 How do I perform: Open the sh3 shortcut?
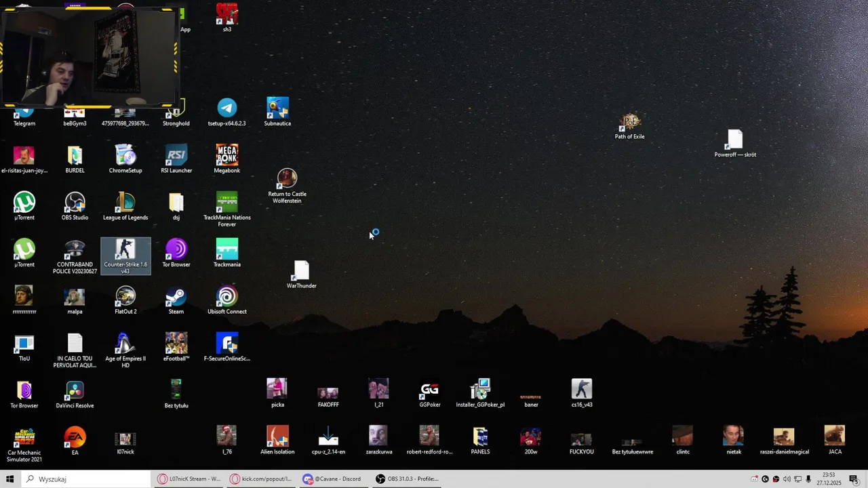coord(227,18)
